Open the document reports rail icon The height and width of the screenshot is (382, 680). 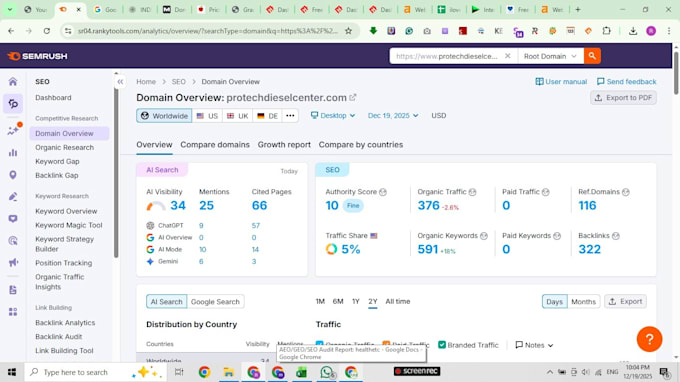(x=13, y=290)
